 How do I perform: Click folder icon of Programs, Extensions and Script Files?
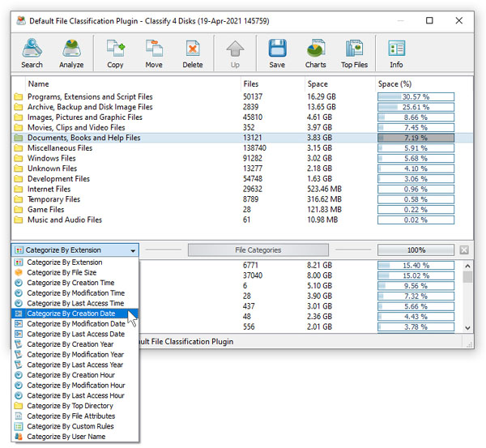19,96
